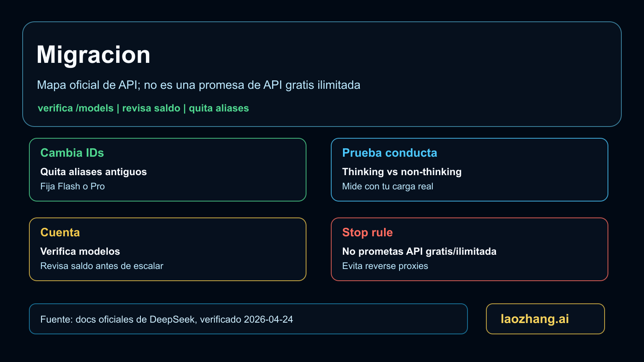This screenshot has height=362, width=644.
Task: Select the 'Mide con tu carga real' text
Action: (387, 186)
